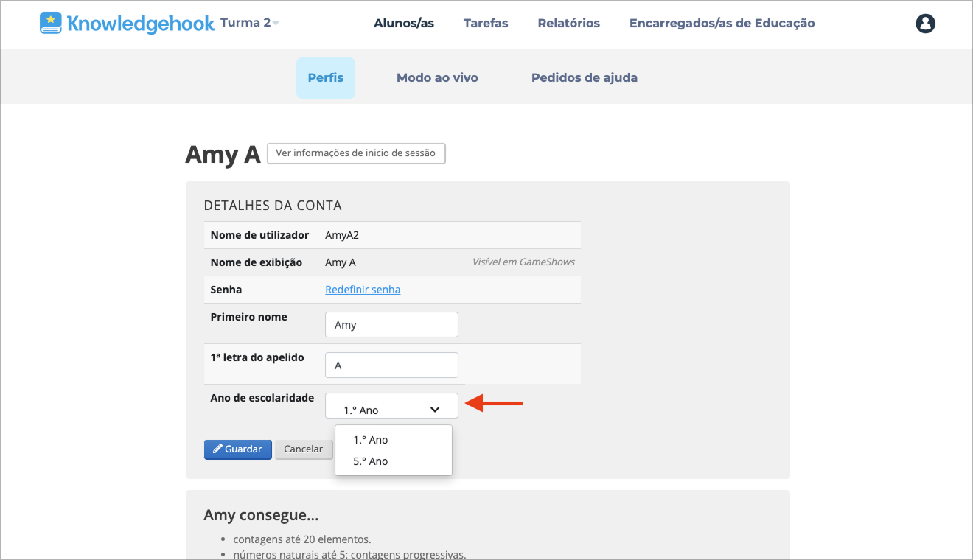Viewport: 973px width, 560px height.
Task: Go to the Tarefas section
Action: point(486,23)
